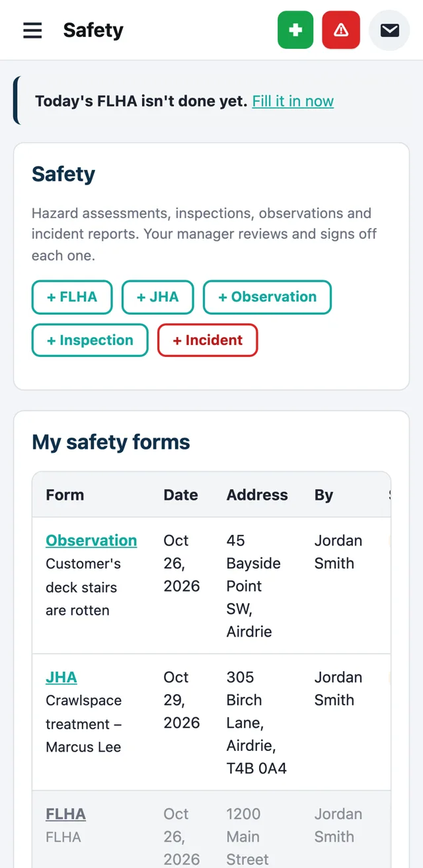Open the hamburger navigation menu

pos(32,30)
